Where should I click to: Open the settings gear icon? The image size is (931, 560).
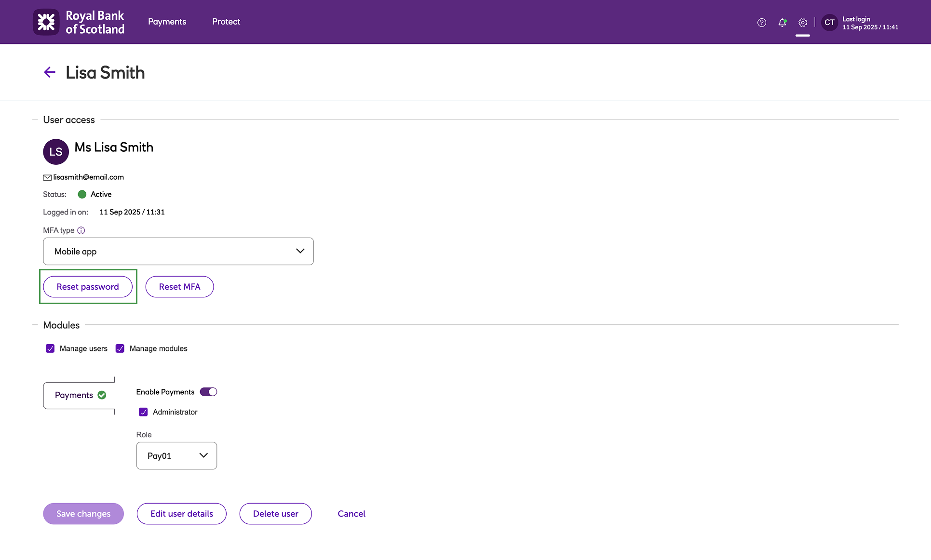[x=802, y=22]
